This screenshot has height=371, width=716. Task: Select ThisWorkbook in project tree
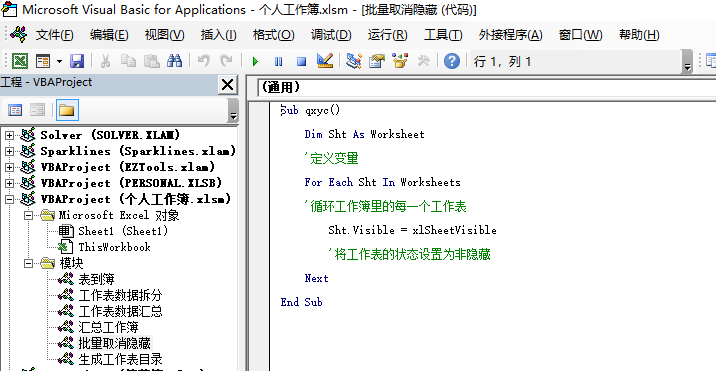coord(114,247)
